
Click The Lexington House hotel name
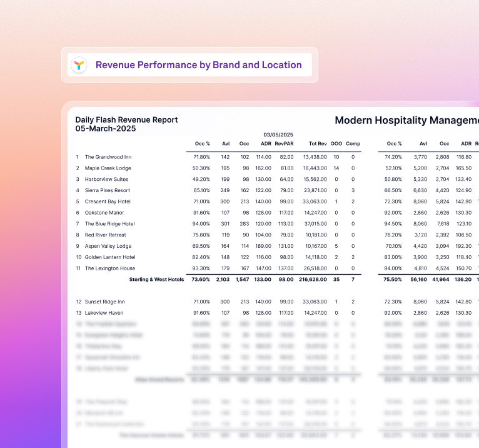pos(109,268)
